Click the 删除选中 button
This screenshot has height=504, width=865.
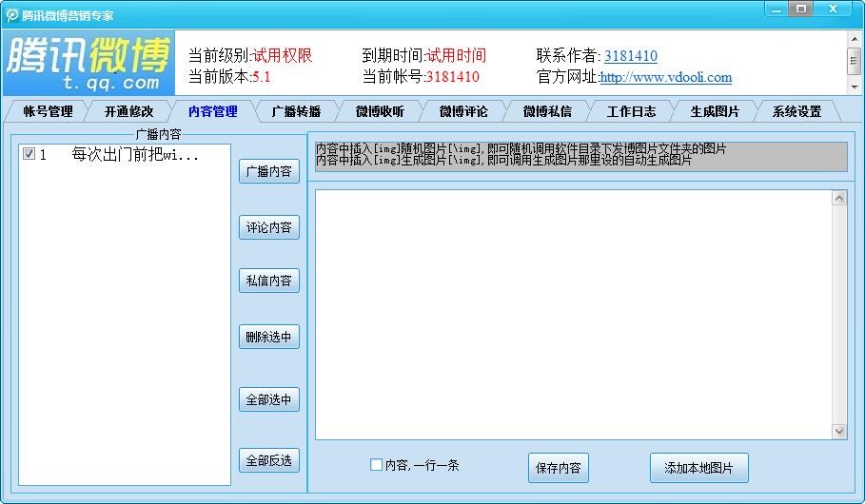pyautogui.click(x=268, y=337)
